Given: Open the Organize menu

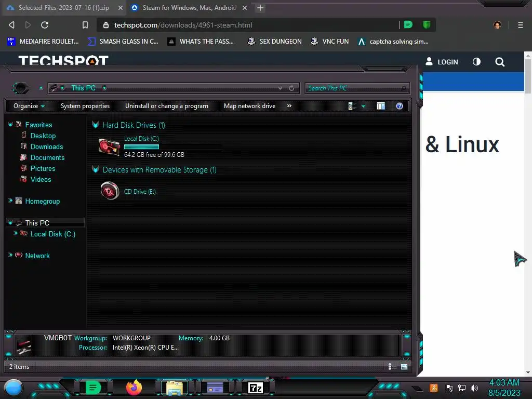Looking at the screenshot, I should pyautogui.click(x=29, y=106).
